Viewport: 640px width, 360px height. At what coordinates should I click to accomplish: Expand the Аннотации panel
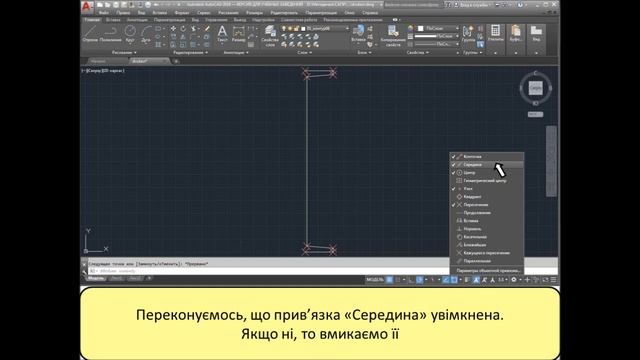click(x=236, y=53)
